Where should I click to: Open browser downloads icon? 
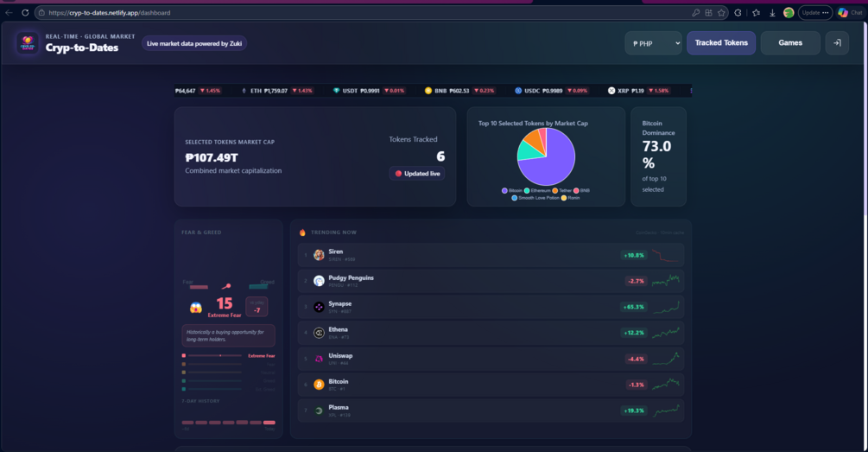pyautogui.click(x=772, y=13)
